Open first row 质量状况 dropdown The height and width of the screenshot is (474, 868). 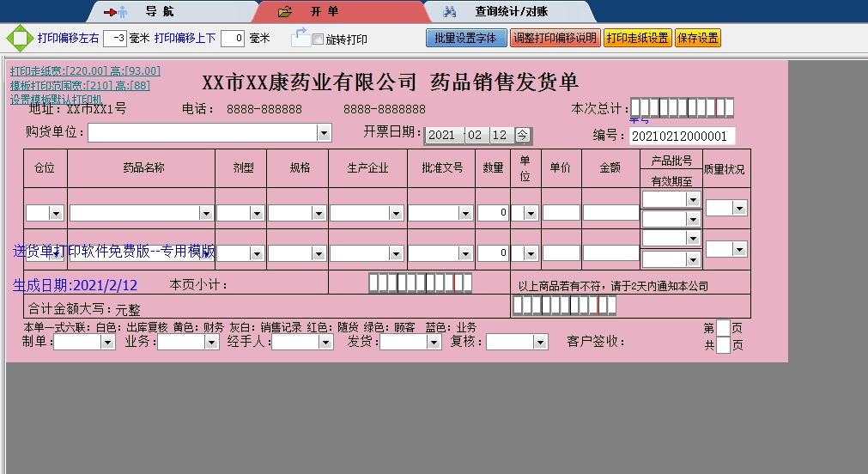click(x=739, y=208)
